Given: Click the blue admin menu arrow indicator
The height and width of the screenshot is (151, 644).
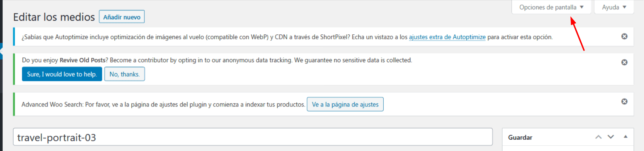Looking at the screenshot, I should click(1, 51).
